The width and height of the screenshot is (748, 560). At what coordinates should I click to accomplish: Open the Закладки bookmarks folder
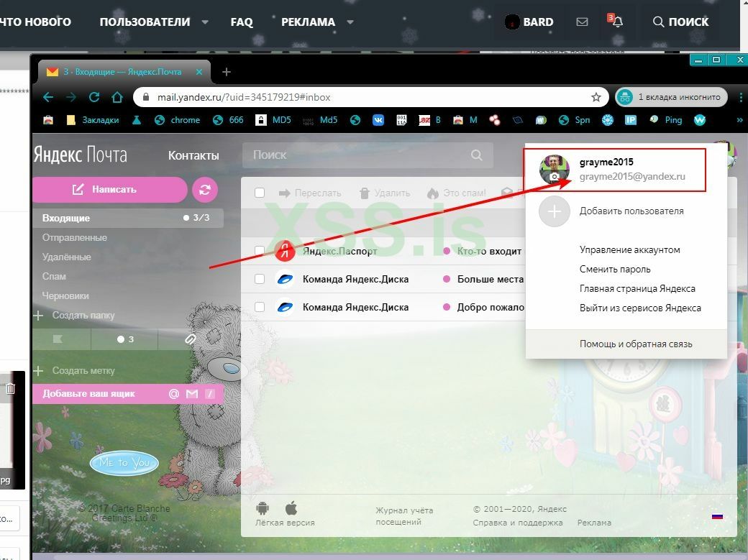[x=93, y=120]
